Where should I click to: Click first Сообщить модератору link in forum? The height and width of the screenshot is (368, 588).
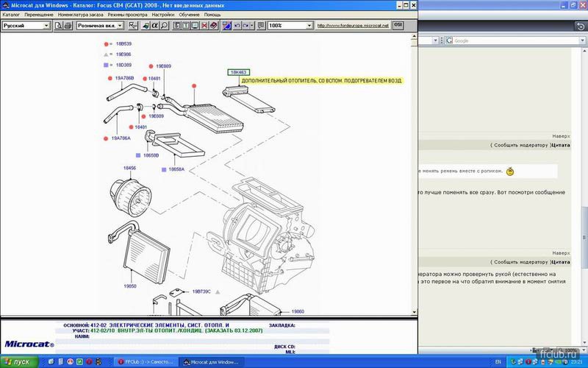point(521,145)
